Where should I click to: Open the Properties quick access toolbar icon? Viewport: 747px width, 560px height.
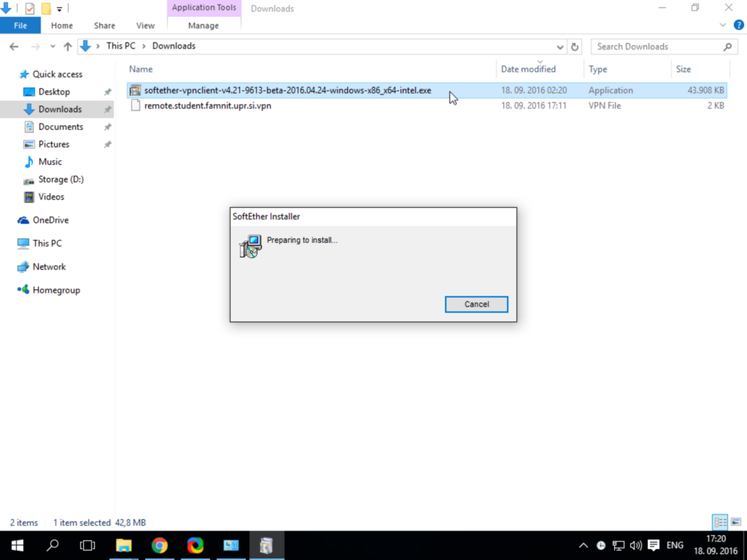(x=29, y=8)
